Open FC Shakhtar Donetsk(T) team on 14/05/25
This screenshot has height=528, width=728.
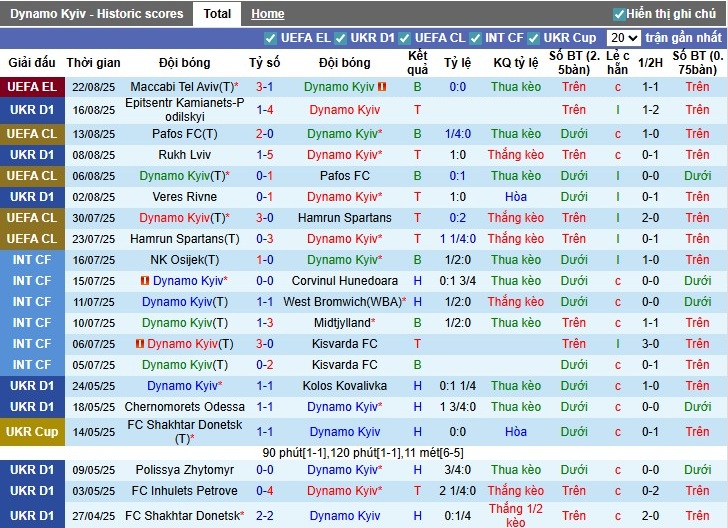coord(184,432)
